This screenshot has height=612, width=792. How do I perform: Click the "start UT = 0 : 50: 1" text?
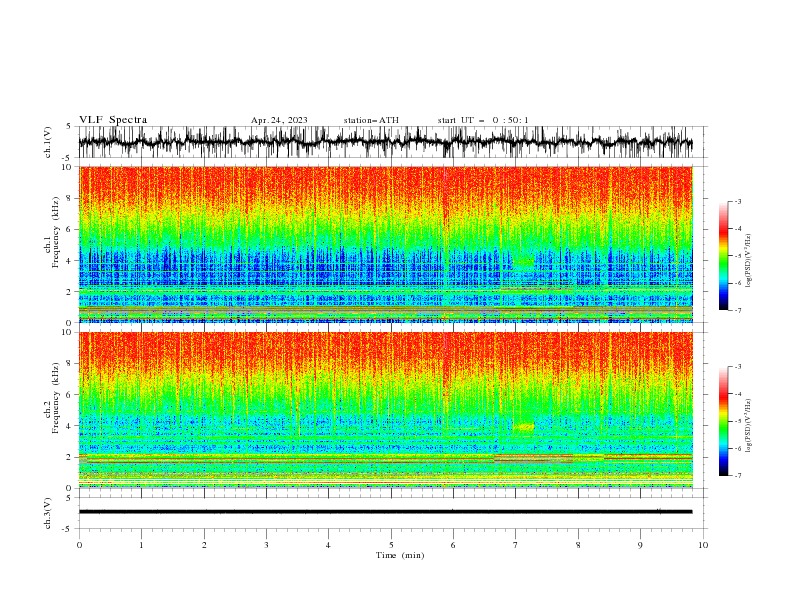(x=483, y=120)
